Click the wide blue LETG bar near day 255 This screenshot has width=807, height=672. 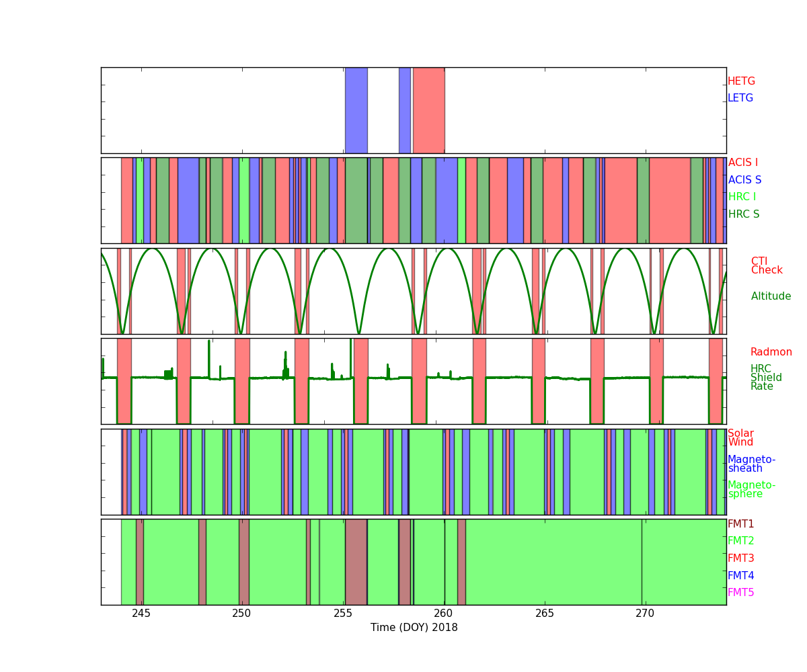pyautogui.click(x=356, y=110)
